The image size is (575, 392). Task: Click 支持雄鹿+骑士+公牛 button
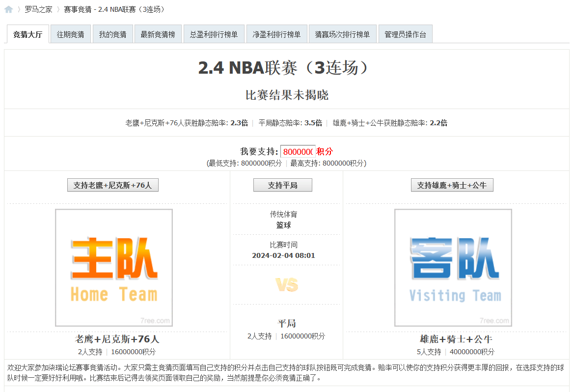[452, 185]
